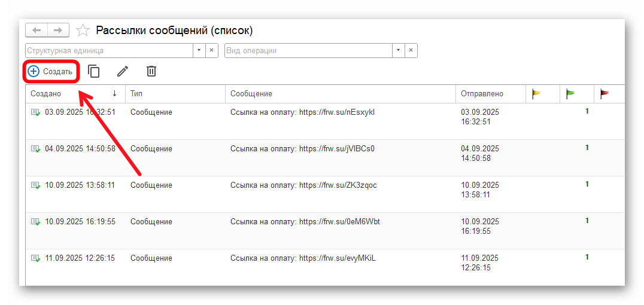The height and width of the screenshot is (305, 644).
Task: Clear the Структурная единица field
Action: click(x=211, y=51)
